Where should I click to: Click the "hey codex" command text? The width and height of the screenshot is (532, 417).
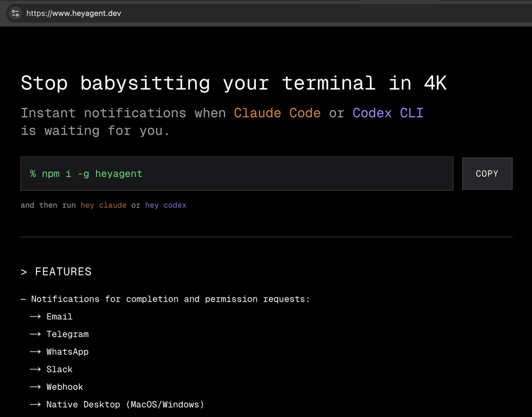pos(166,205)
